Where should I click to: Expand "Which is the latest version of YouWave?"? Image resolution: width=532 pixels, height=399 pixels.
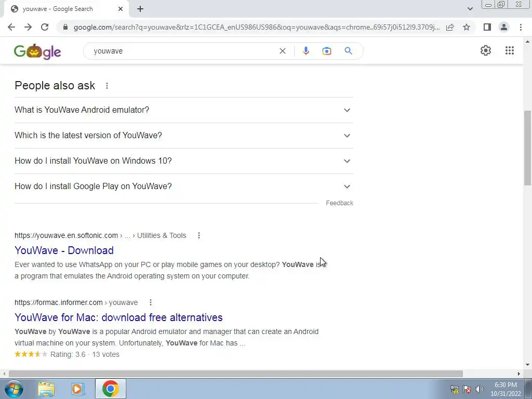(x=184, y=136)
